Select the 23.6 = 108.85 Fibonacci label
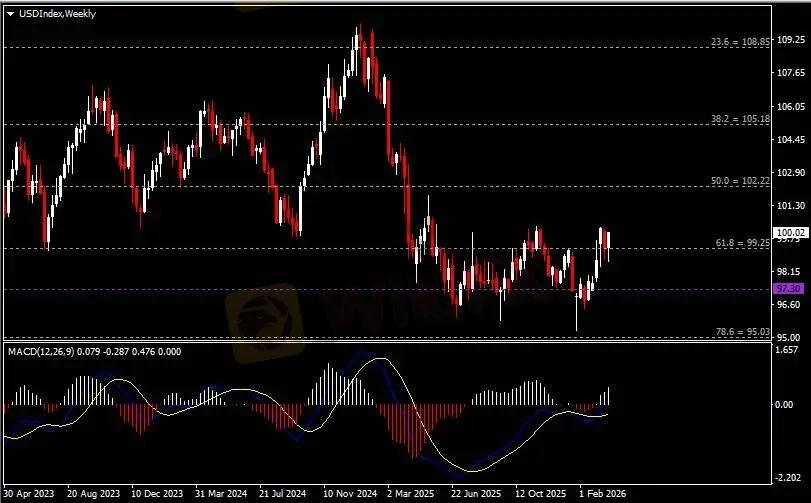This screenshot has height=503, width=811. (740, 42)
